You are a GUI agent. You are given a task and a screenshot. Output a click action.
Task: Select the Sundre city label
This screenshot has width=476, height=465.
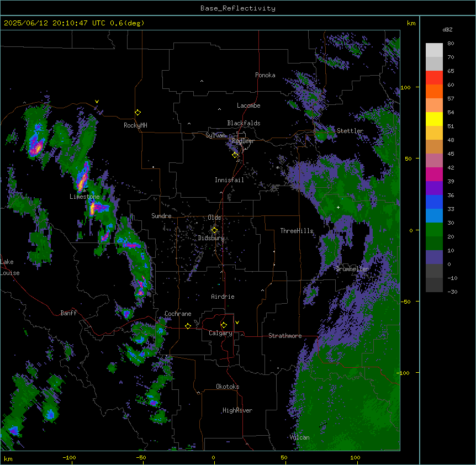tap(161, 216)
